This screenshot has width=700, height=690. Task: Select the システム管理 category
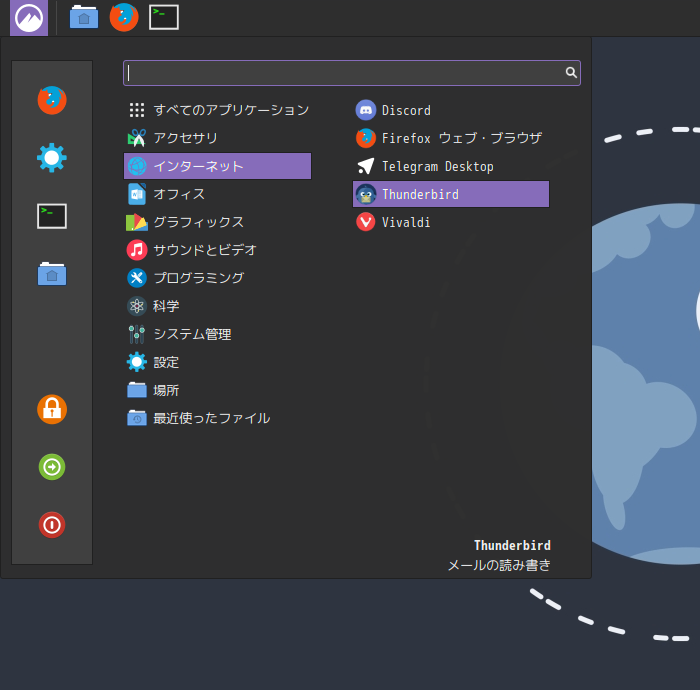(217, 334)
